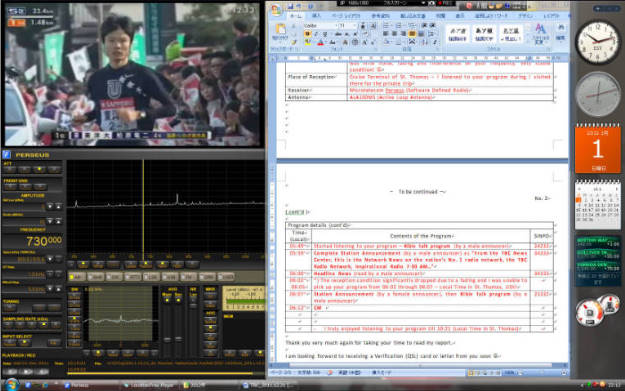Save document via quick access toolbar icon
Screen dimensions: 625x391
point(290,6)
